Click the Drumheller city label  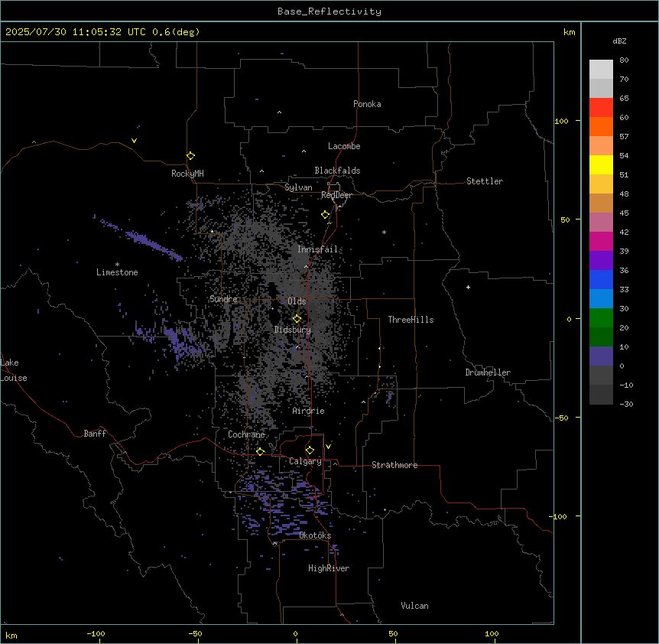[488, 372]
